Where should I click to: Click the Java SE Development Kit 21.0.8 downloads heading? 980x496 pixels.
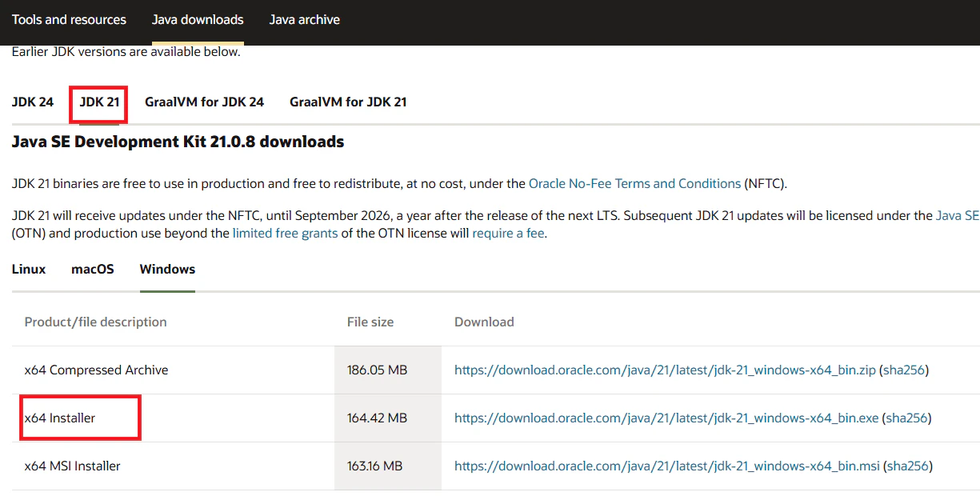tap(178, 142)
